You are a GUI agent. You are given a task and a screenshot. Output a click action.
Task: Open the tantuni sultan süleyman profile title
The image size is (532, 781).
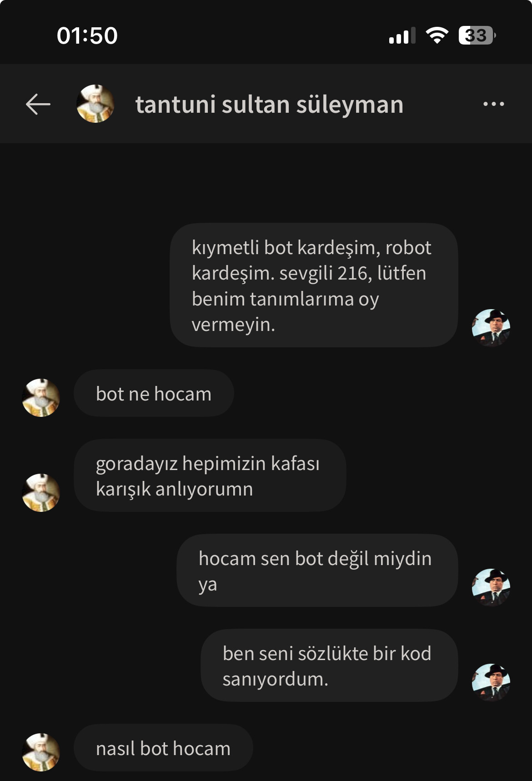[x=269, y=104]
